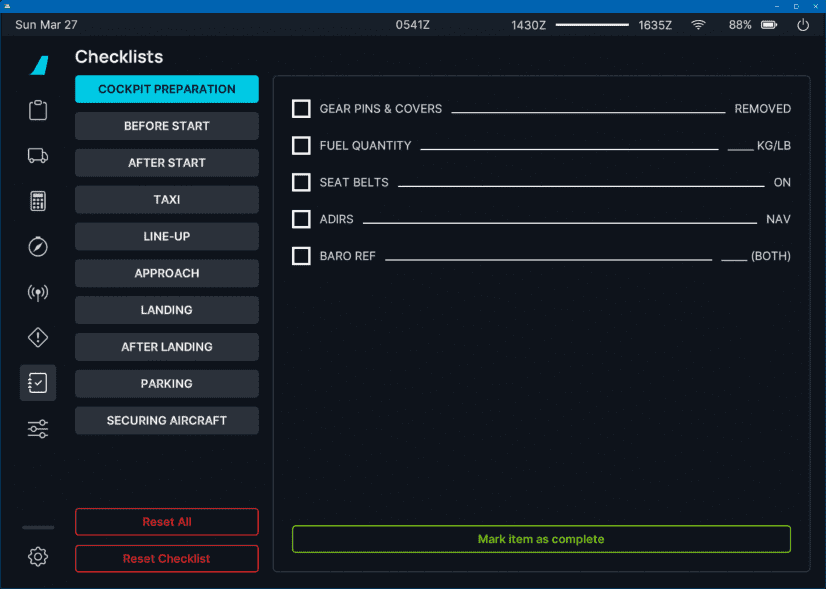
Task: Click the flight progress bar between 1430Z and 1635Z
Action: pos(592,25)
